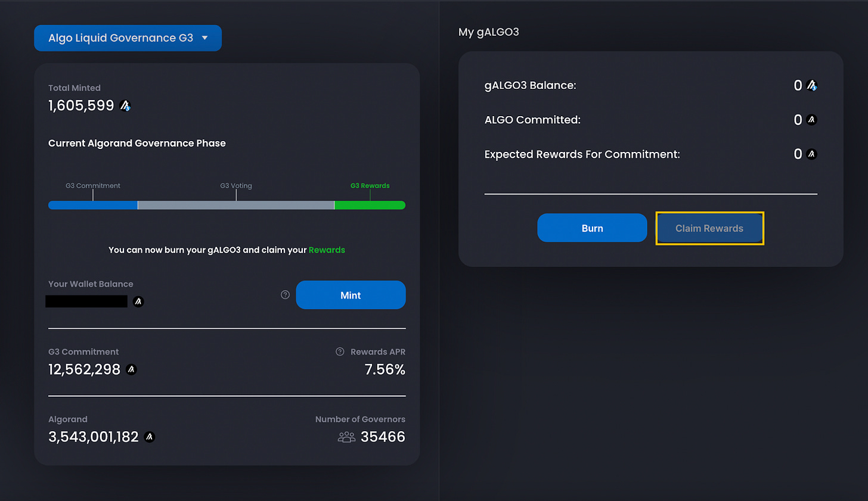Click the gALGO3 token icon beside Total Minted

point(125,105)
